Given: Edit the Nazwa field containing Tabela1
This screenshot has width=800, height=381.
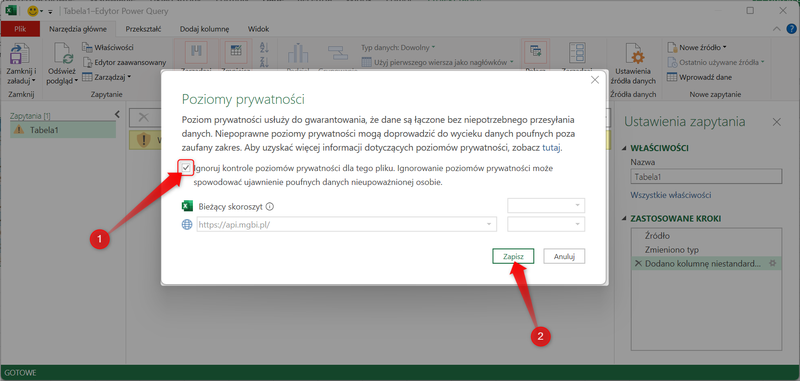Looking at the screenshot, I should (706, 177).
